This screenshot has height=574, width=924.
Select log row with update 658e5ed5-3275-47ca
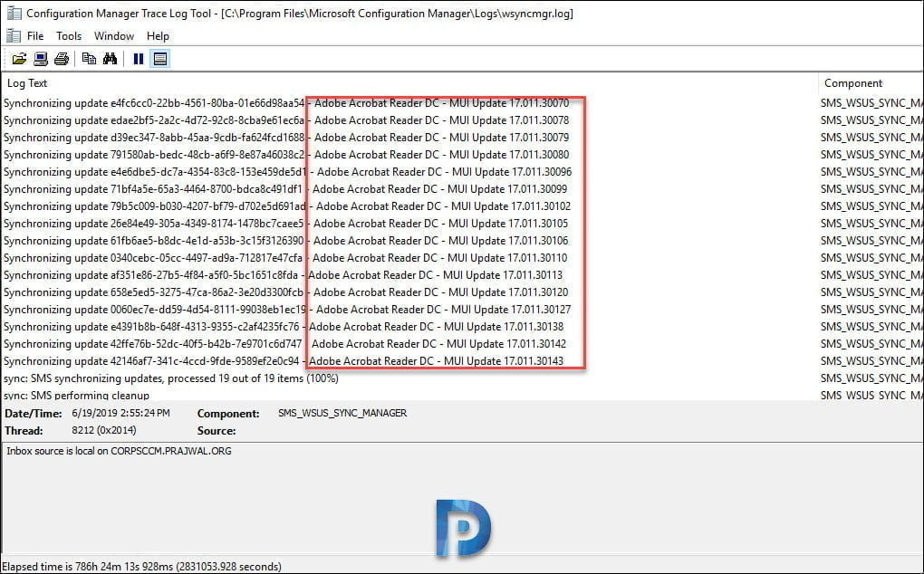pos(462,292)
